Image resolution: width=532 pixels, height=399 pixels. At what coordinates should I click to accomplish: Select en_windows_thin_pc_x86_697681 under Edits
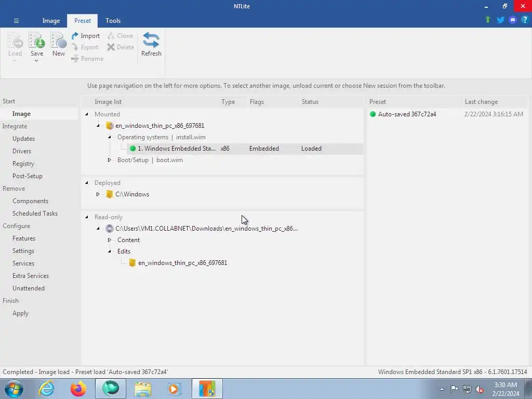182,263
